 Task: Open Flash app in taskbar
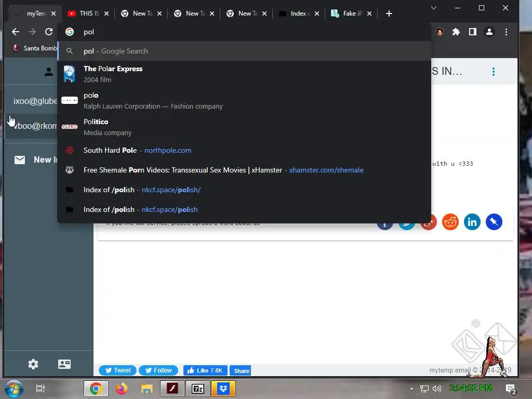(172, 389)
